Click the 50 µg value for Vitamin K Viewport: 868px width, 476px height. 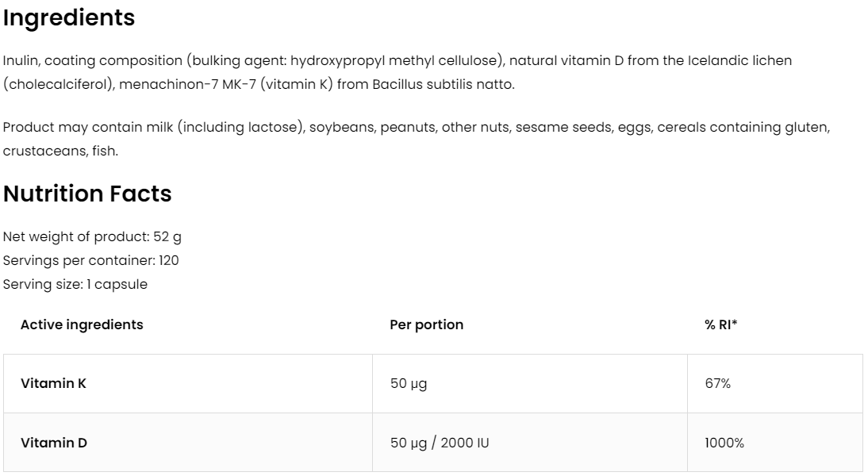(409, 384)
